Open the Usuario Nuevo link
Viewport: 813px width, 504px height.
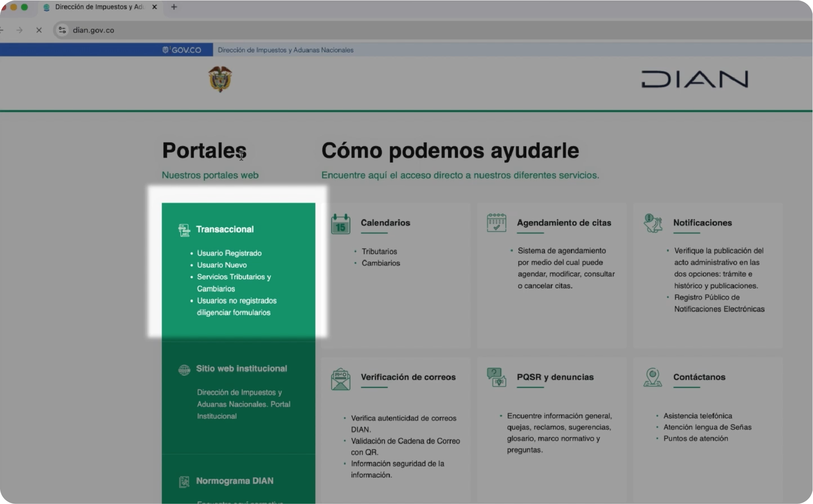pos(222,265)
